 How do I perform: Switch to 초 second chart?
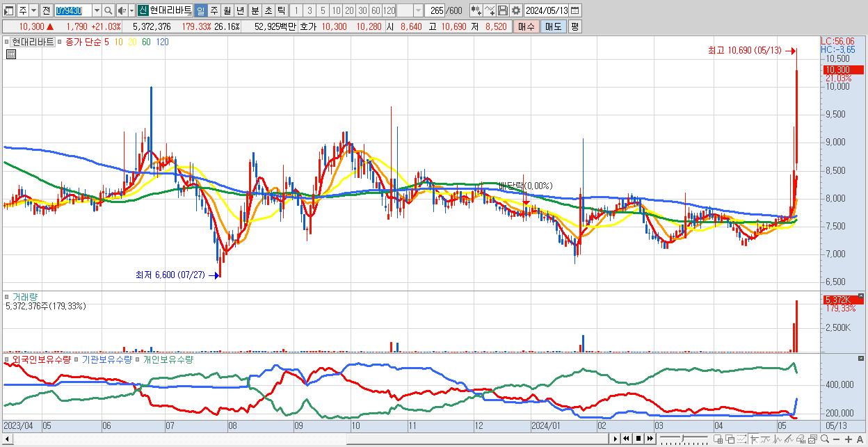pos(268,10)
